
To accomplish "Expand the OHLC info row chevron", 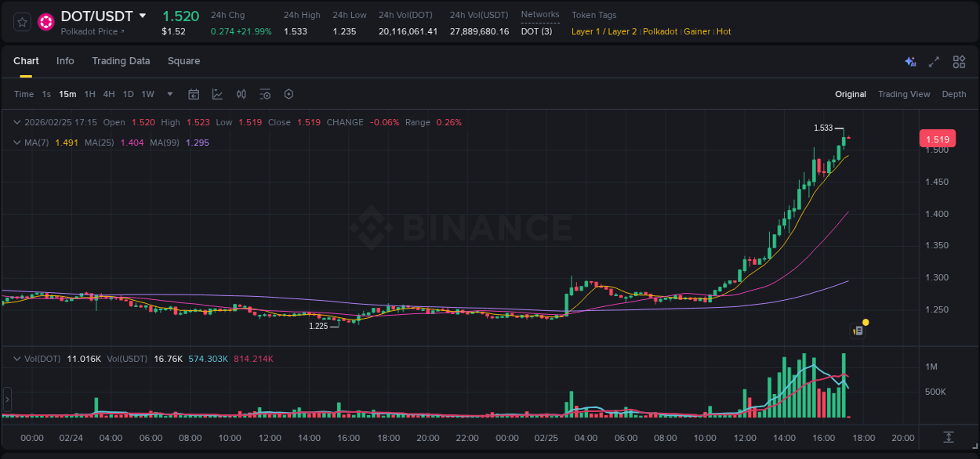I will tap(16, 122).
